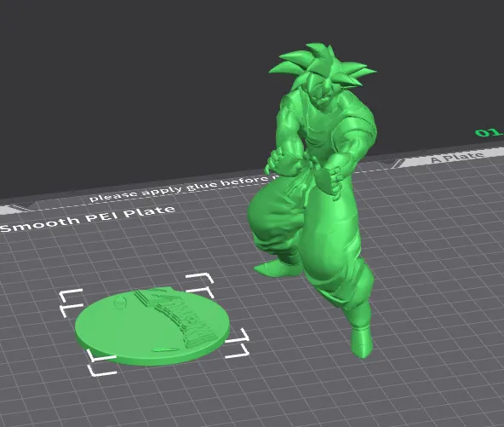Screen dimensions: 504x427
Task: Click the Smooth PEI Plate label
Action: (88, 219)
